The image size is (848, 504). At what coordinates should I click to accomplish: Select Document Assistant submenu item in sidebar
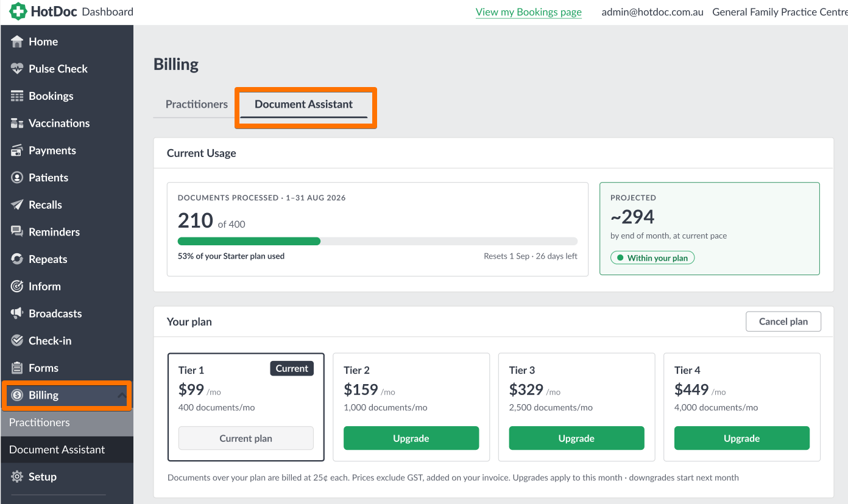(66, 450)
